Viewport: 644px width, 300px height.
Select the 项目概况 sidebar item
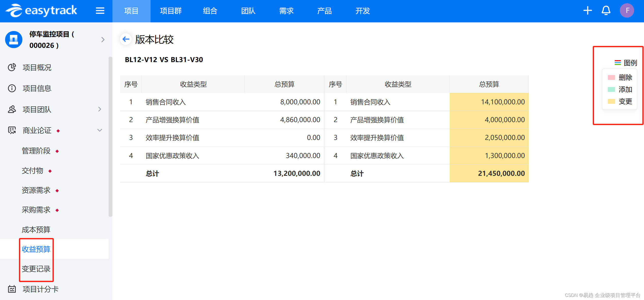37,67
